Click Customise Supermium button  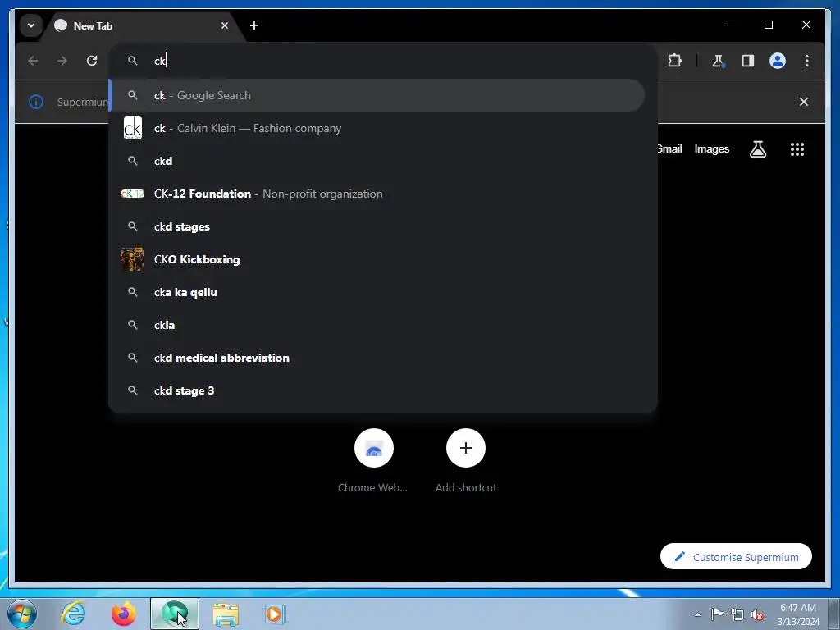(x=736, y=557)
